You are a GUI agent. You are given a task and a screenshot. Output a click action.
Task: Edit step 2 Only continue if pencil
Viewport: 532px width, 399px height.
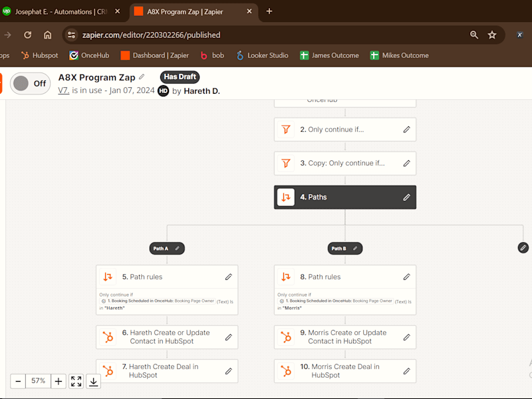click(406, 130)
